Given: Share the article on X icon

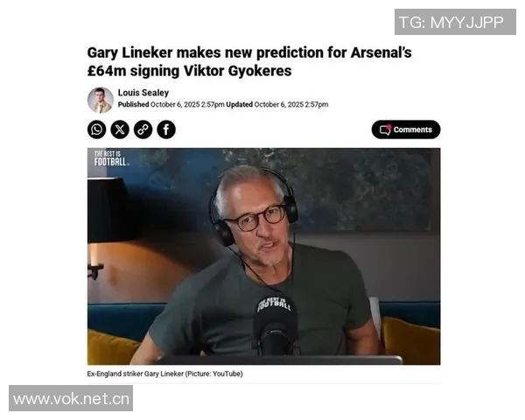Looking at the screenshot, I should (x=120, y=129).
